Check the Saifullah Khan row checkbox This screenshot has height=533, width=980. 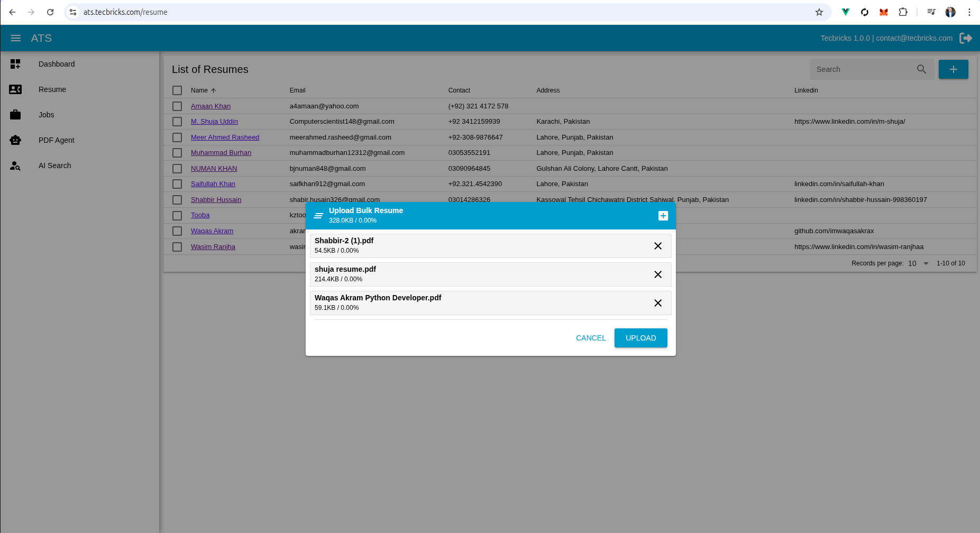tap(177, 184)
